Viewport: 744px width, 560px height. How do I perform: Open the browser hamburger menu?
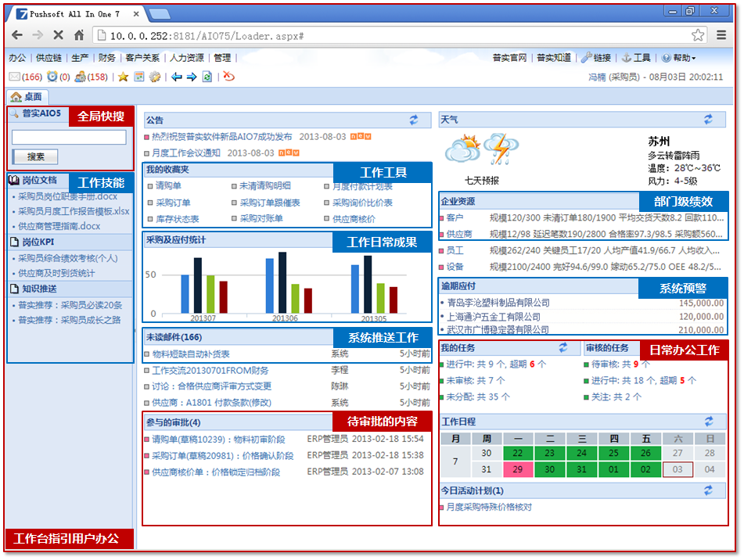[x=721, y=35]
